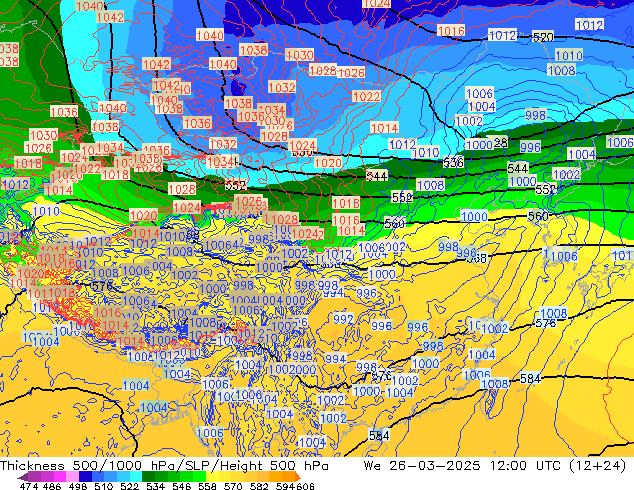The image size is (634, 490).
Task: Click the date text "We 26-03-2025"
Action: pyautogui.click(x=422, y=466)
